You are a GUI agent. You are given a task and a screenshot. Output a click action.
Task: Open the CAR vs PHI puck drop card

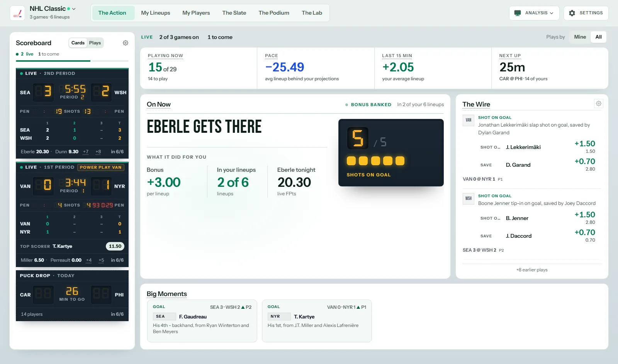72,296
